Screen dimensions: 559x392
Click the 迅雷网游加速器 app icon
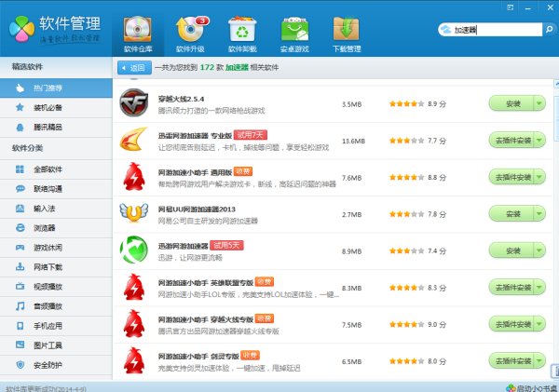point(133,140)
